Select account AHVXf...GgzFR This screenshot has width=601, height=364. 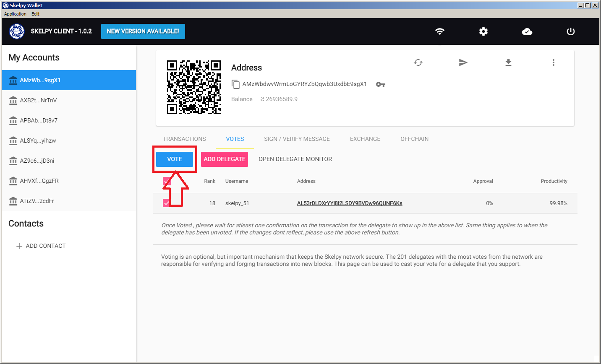point(69,181)
